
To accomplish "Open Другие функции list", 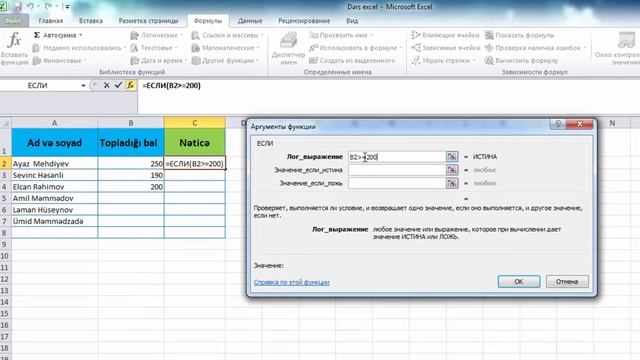I will (x=225, y=60).
